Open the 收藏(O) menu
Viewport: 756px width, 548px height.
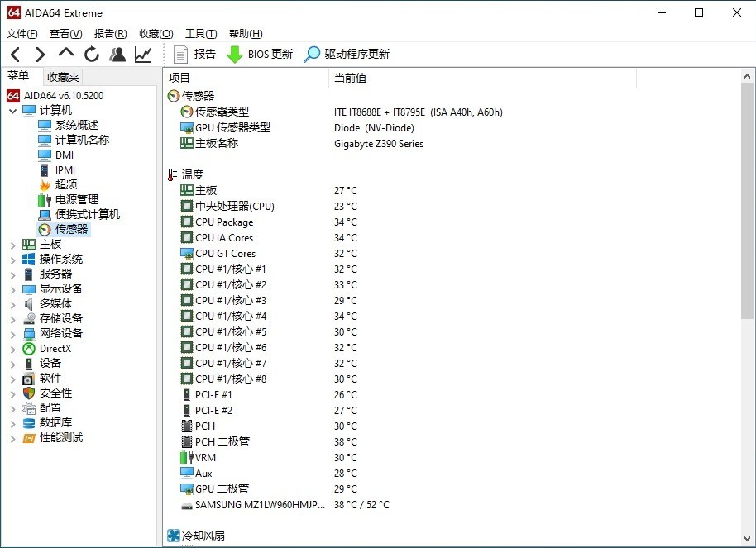(x=156, y=34)
